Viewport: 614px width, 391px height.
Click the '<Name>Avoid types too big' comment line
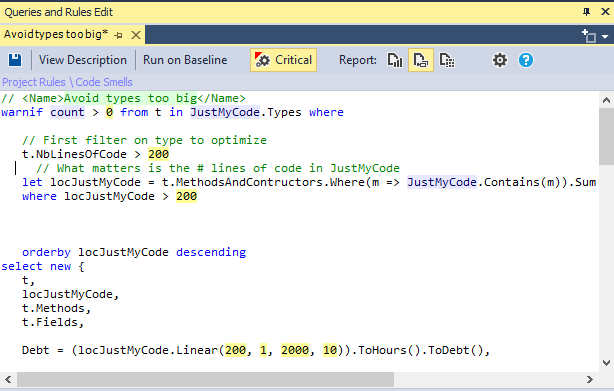tap(123, 98)
